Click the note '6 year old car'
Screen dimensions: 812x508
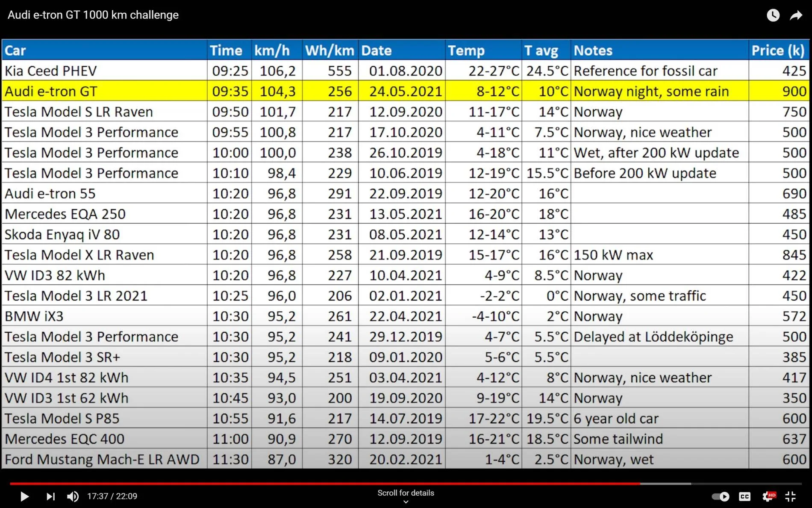pos(616,419)
